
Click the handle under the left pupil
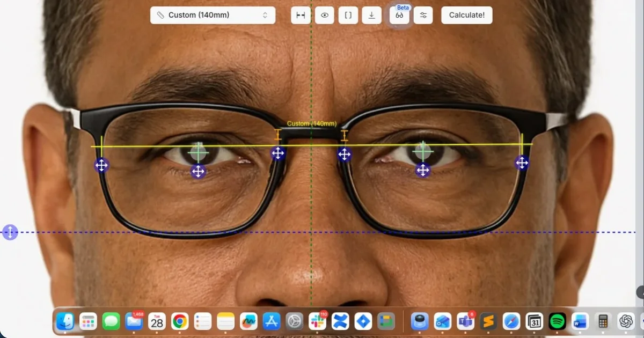click(x=198, y=171)
